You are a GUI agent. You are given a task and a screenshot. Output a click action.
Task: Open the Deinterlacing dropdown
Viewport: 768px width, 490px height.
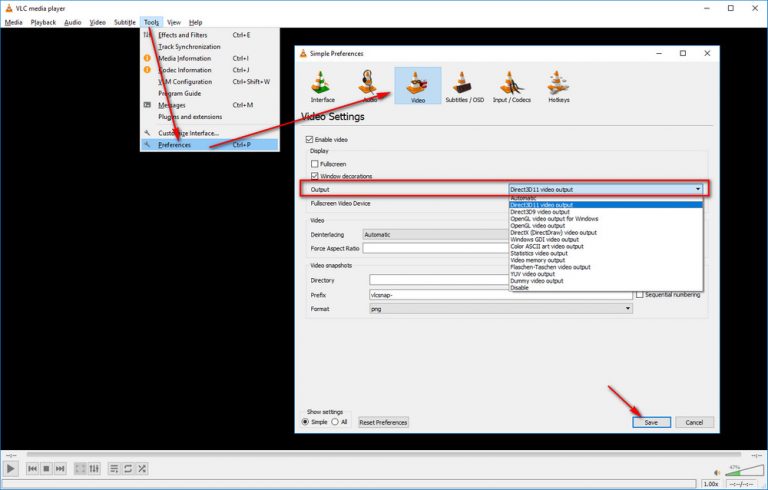click(436, 235)
